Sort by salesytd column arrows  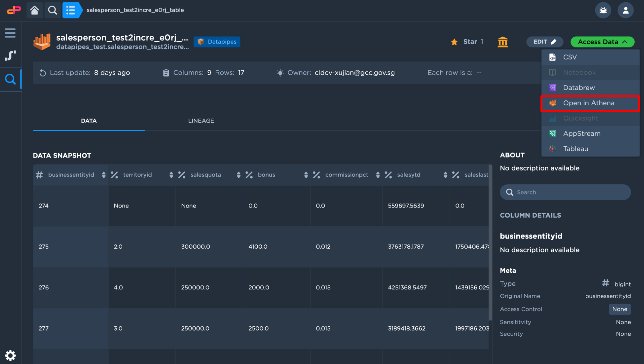[x=445, y=175]
